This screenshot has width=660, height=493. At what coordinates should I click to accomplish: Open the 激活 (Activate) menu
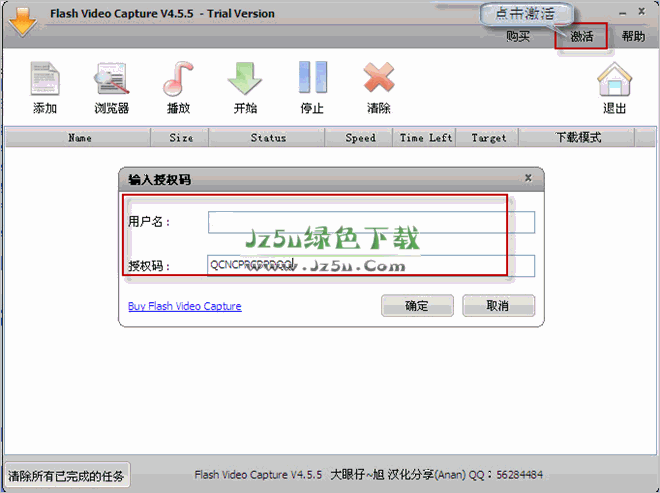581,37
